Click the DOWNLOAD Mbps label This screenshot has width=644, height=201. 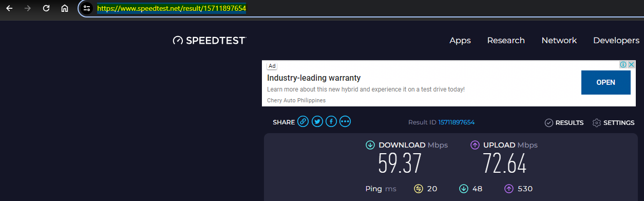[x=413, y=145]
